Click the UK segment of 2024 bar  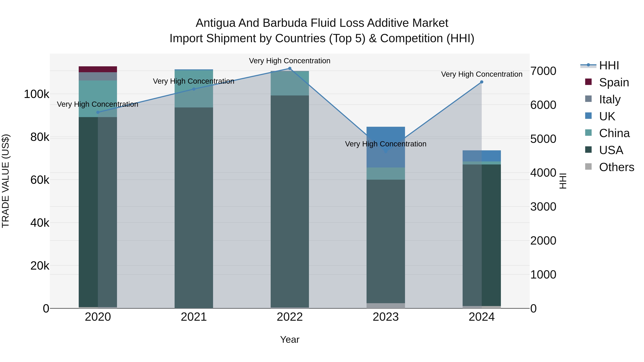482,156
